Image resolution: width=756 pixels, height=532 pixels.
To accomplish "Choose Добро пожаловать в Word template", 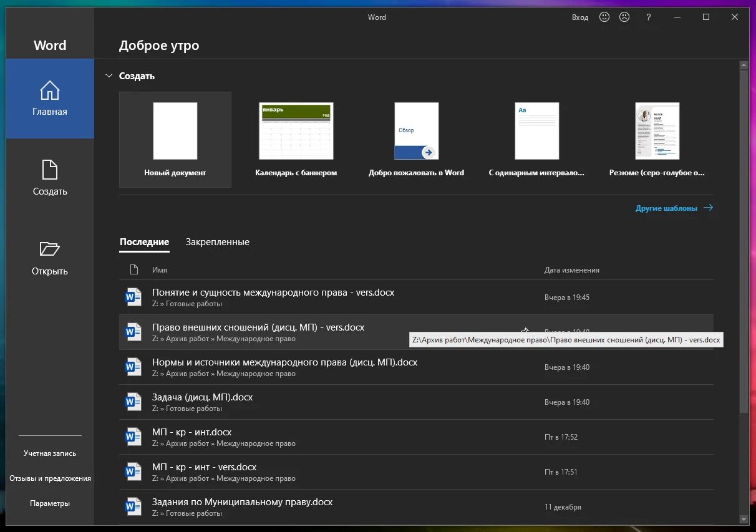I will coord(417,140).
